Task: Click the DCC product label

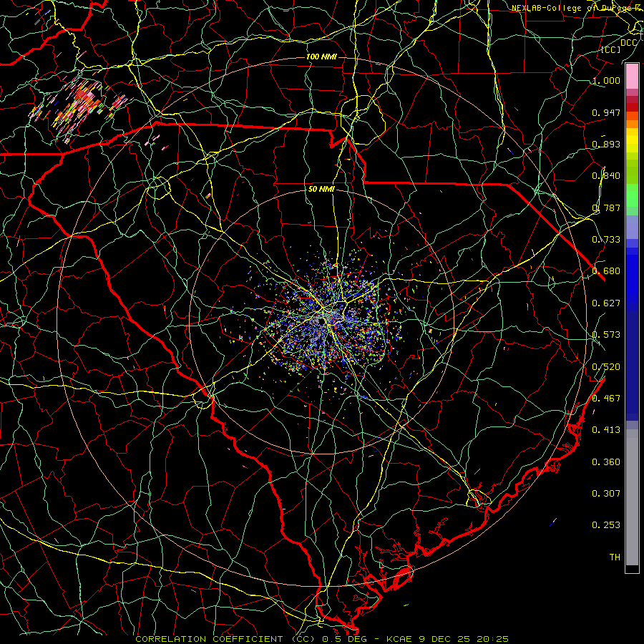Action: pyautogui.click(x=628, y=43)
